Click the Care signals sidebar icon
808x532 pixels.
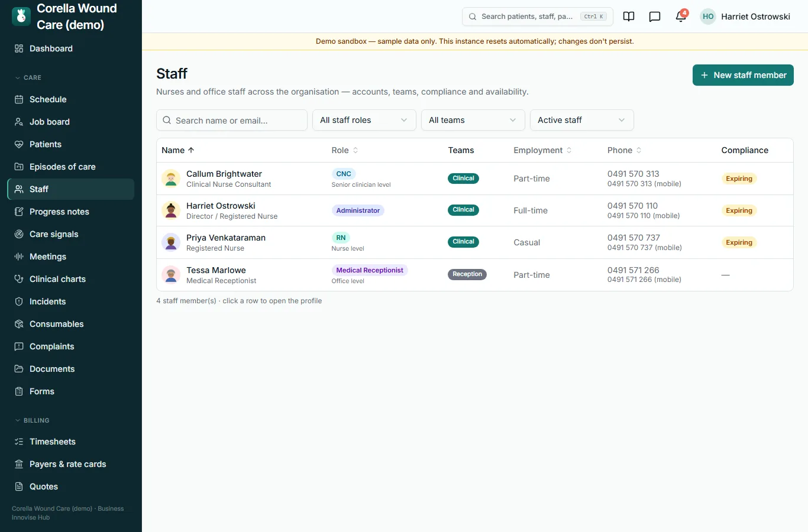tap(19, 234)
